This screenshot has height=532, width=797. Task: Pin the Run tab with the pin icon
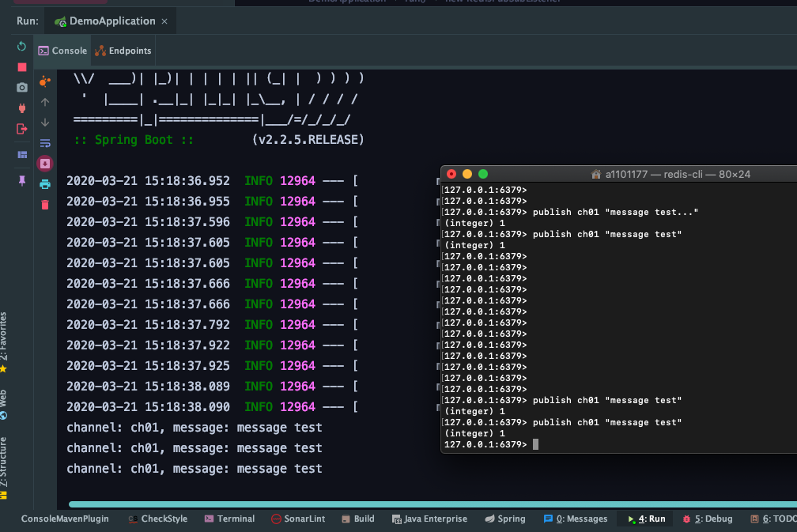[22, 180]
